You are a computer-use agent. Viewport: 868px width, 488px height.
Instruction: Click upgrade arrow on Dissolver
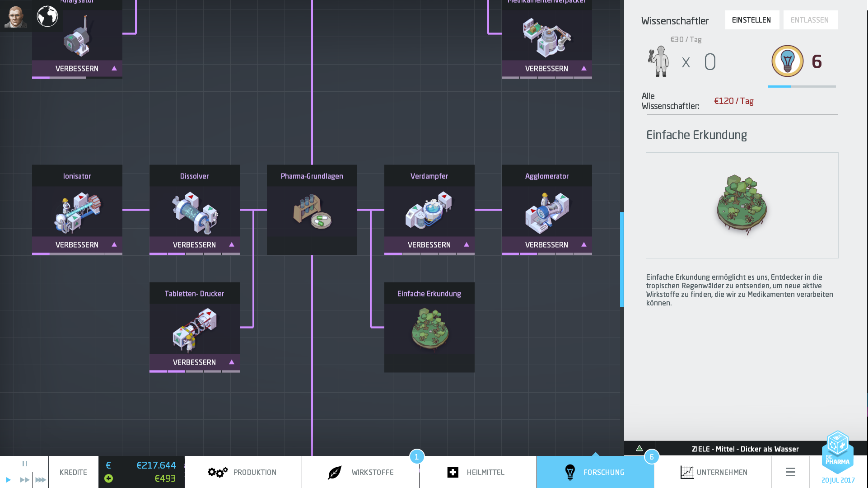pos(232,245)
